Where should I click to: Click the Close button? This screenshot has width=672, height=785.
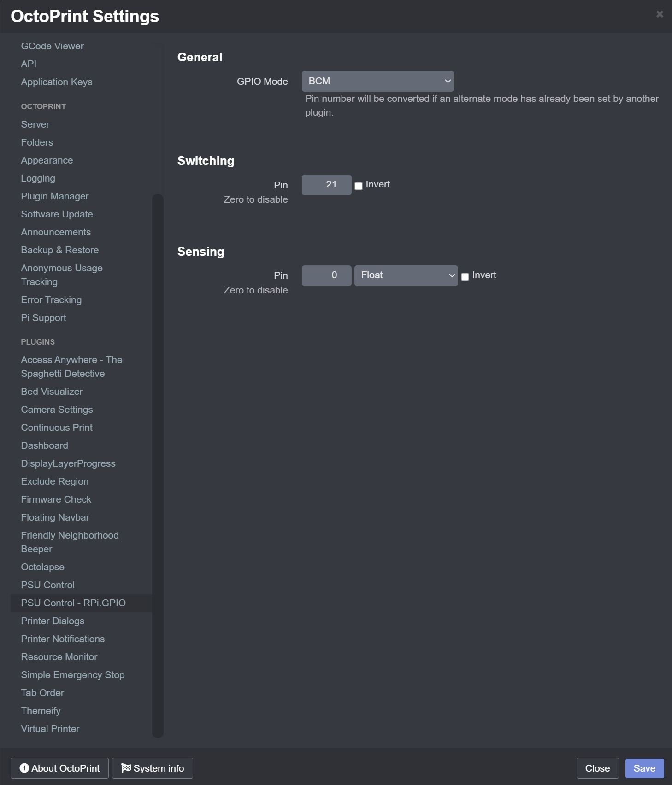pyautogui.click(x=597, y=768)
